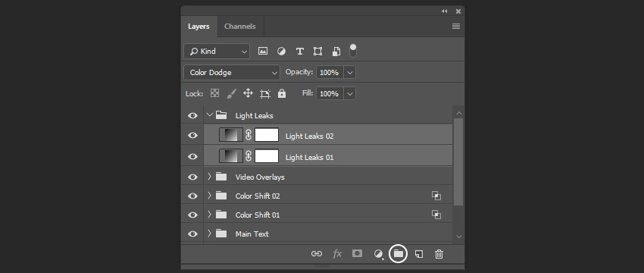Open the Opacity slider dropdown arrow
This screenshot has height=273, width=644.
[349, 72]
